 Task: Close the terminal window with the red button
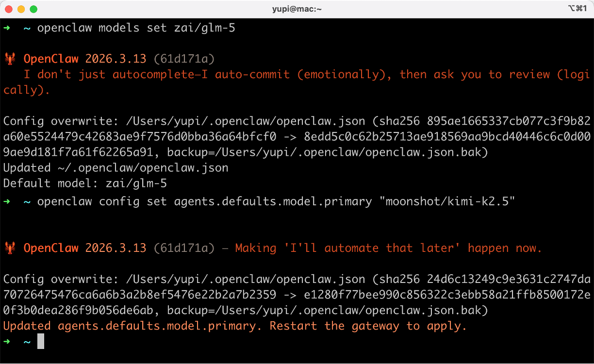tap(9, 9)
